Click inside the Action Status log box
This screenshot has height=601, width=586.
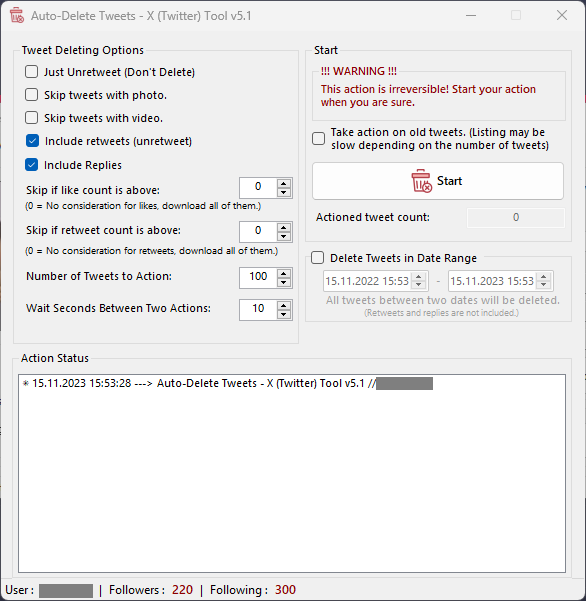pos(292,473)
